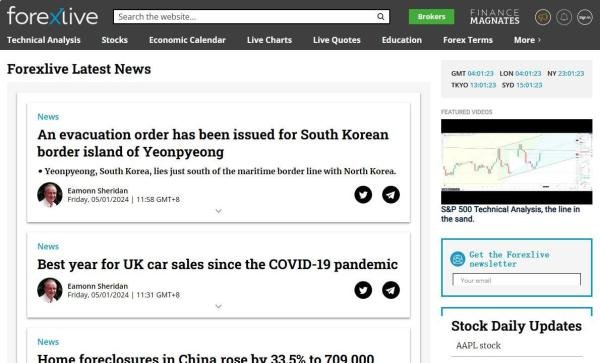600x363 pixels.
Task: Click the GMT clock time
Action: point(481,73)
